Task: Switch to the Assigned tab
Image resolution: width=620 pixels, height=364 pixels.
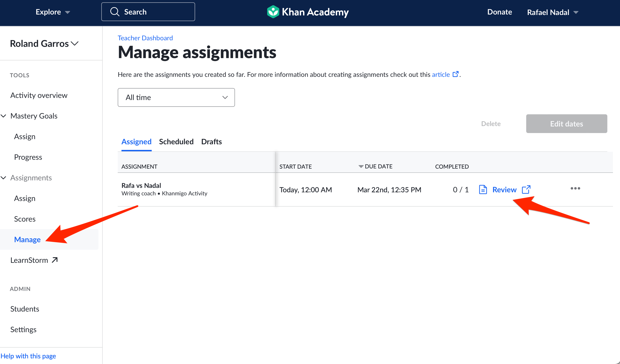Action: point(136,141)
